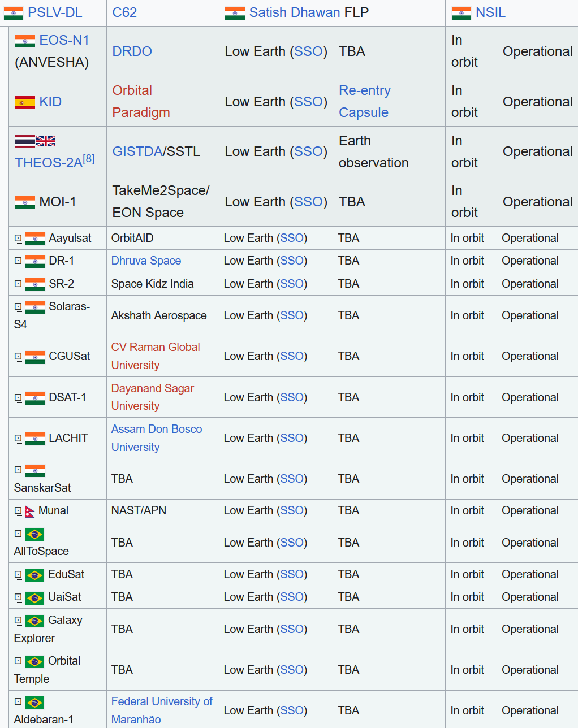Open the Orbital Paradigm red link
This screenshot has height=728, width=578.
(x=141, y=102)
